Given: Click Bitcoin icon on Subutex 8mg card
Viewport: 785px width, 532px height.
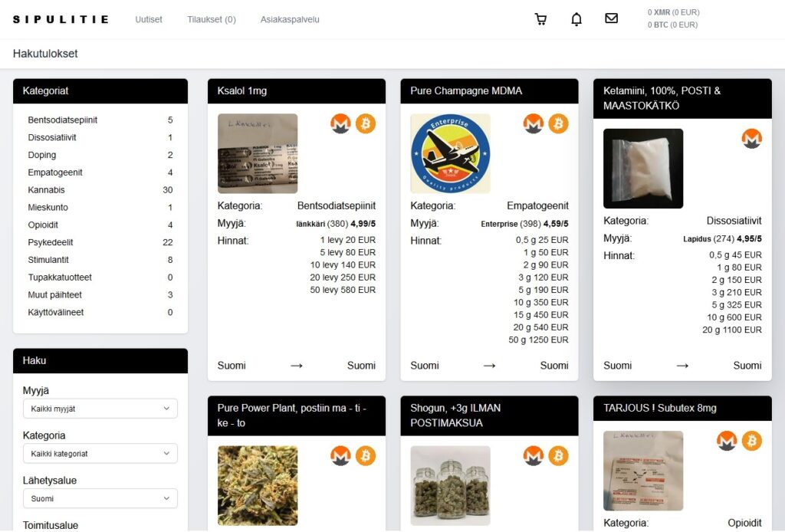Looking at the screenshot, I should 751,441.
